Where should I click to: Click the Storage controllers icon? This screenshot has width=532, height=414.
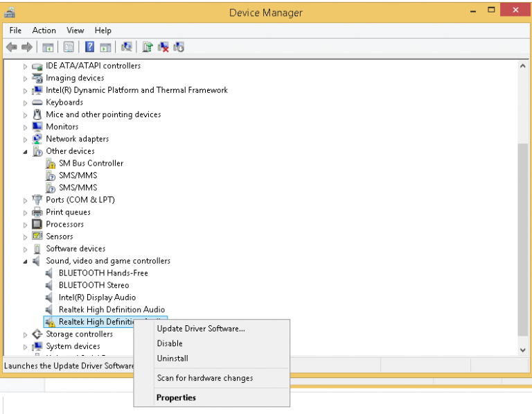click(37, 334)
